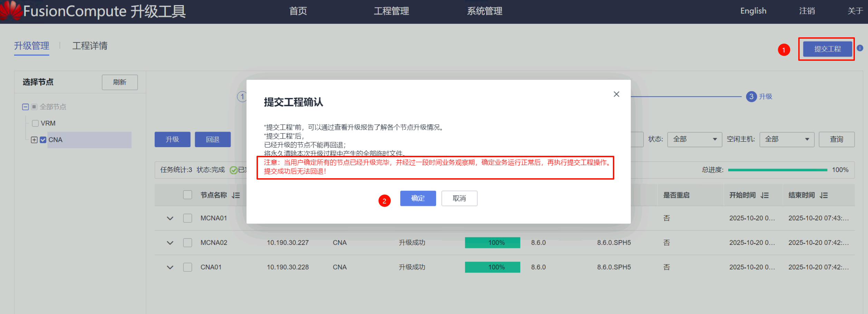
Task: Confirm with the 确定 button
Action: pyautogui.click(x=418, y=198)
